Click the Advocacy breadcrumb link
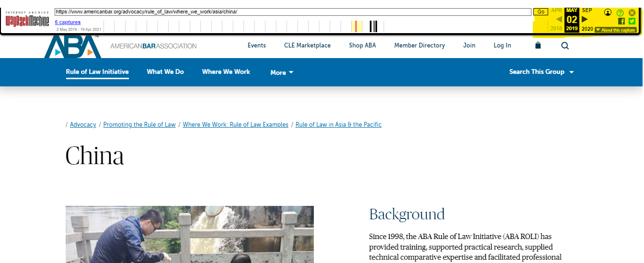Viewport: 644px width, 263px height. click(83, 124)
